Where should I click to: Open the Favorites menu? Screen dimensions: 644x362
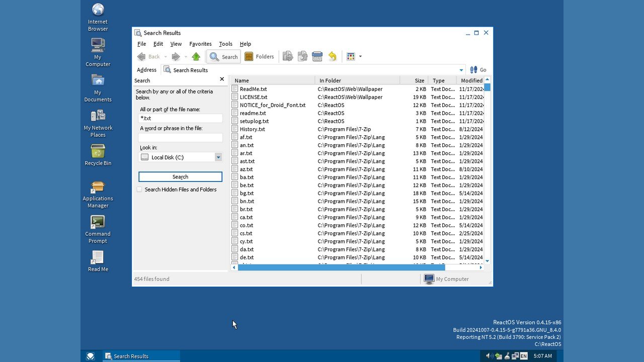[200, 44]
